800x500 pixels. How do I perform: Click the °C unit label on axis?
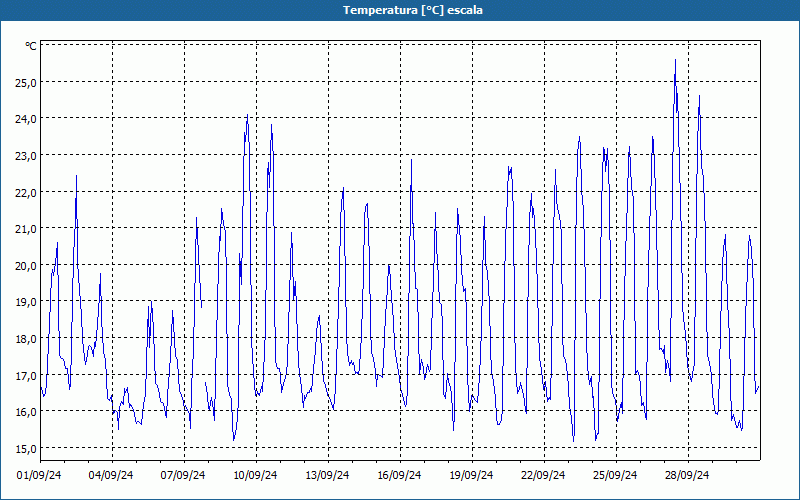(x=31, y=46)
